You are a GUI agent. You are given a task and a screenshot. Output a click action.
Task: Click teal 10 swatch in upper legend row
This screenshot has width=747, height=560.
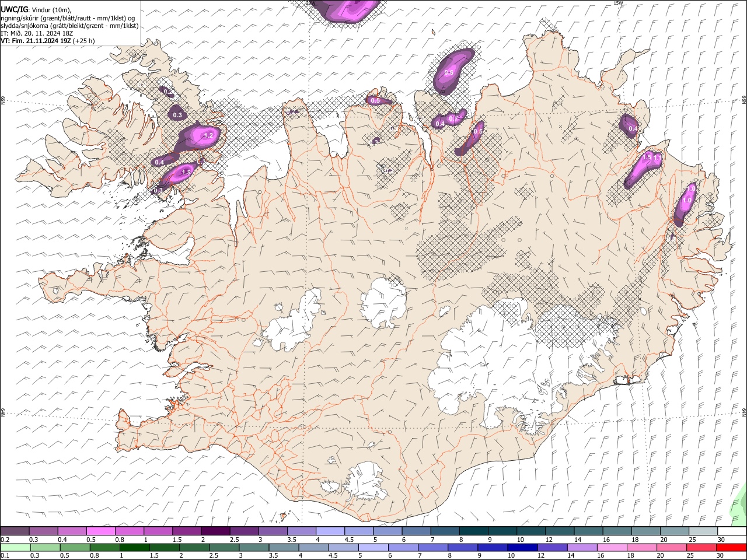530,531
